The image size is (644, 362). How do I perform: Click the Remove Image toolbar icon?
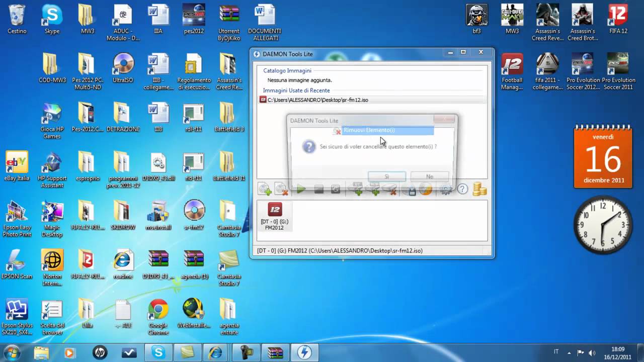pyautogui.click(x=281, y=189)
